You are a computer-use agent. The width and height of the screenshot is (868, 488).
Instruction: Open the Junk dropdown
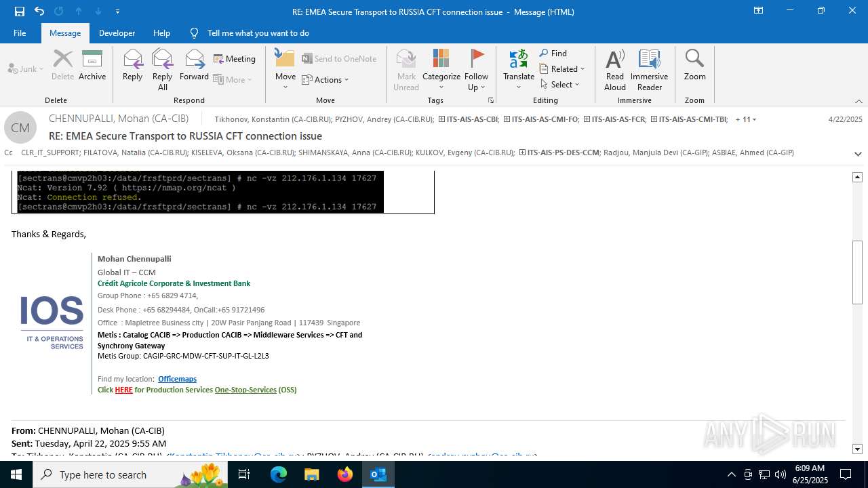click(26, 68)
